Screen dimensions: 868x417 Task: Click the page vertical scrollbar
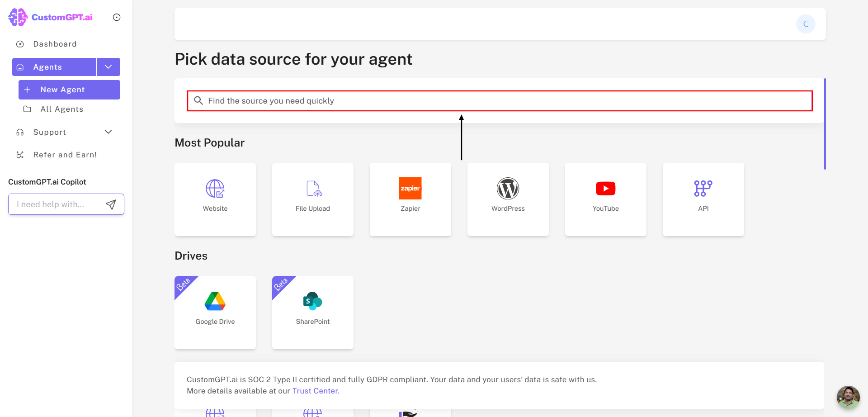(x=825, y=124)
